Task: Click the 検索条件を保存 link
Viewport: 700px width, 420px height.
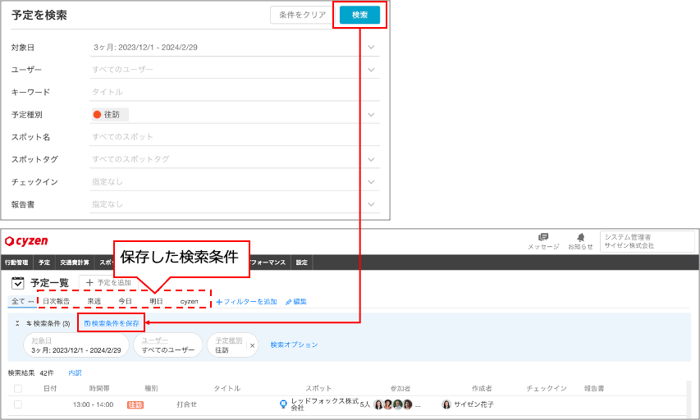Action: coord(112,323)
